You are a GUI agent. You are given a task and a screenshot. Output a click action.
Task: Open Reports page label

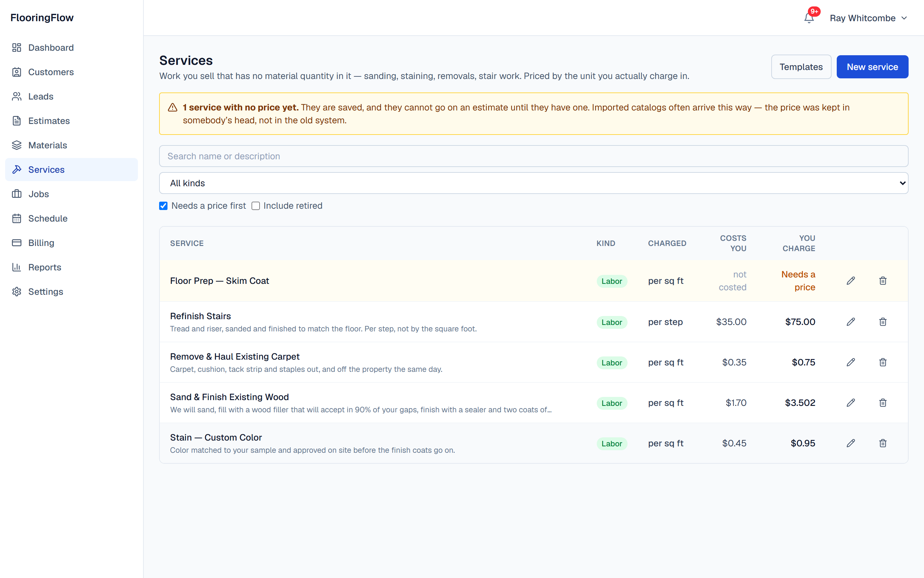[45, 267]
